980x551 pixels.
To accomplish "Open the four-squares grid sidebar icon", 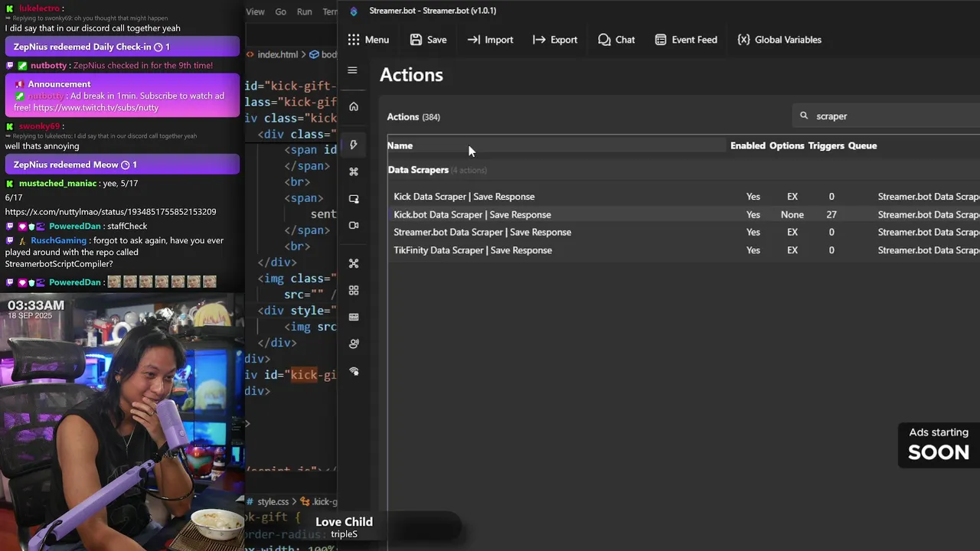I will pos(354,290).
